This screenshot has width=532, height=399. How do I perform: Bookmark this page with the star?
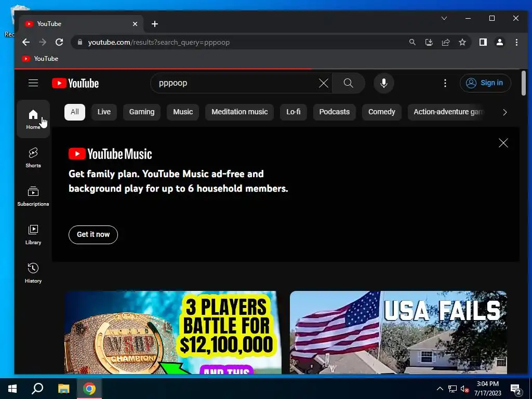(x=462, y=42)
